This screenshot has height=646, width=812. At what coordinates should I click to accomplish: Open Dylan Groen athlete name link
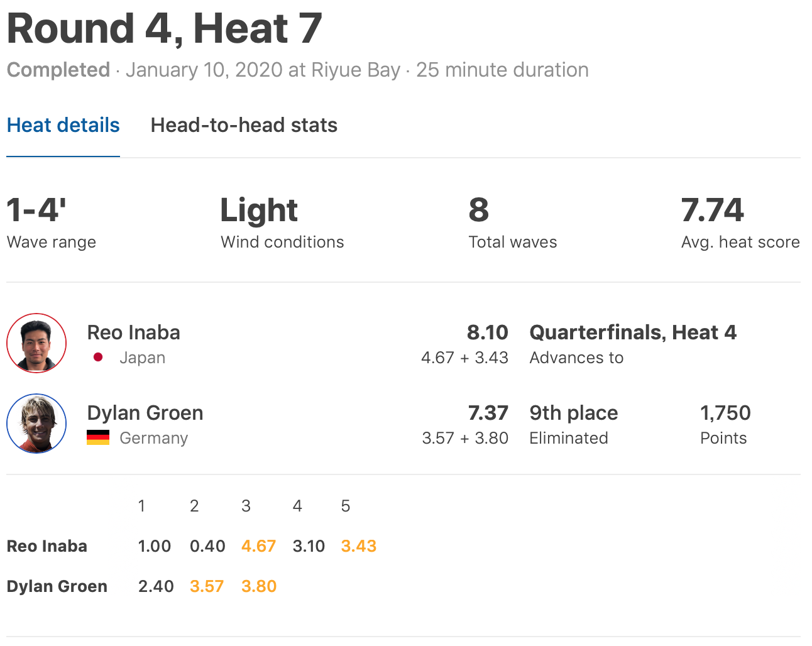[145, 413]
